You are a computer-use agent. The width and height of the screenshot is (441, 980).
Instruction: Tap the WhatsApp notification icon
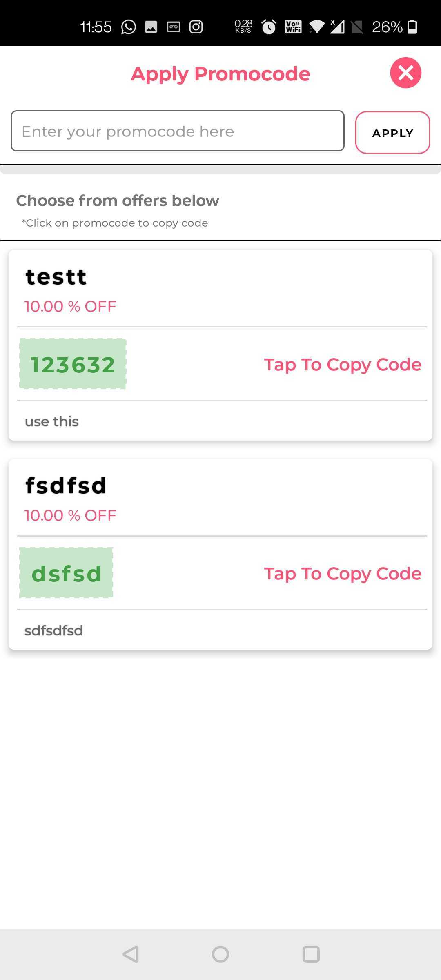tap(129, 27)
